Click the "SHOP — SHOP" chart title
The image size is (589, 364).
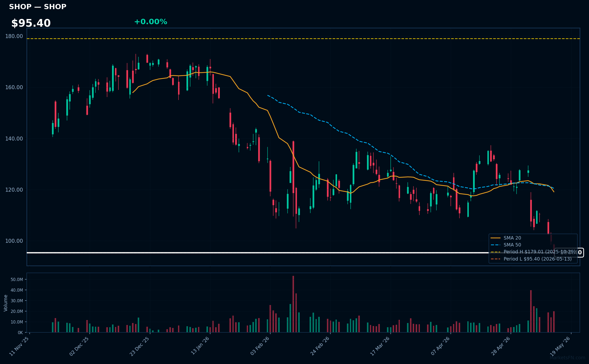[x=38, y=7]
